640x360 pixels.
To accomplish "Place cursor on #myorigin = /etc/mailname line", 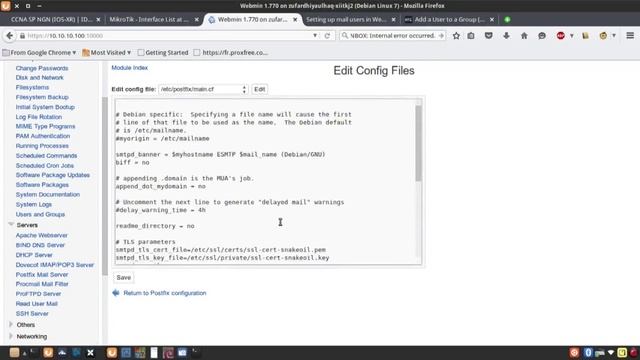I will click(x=162, y=138).
